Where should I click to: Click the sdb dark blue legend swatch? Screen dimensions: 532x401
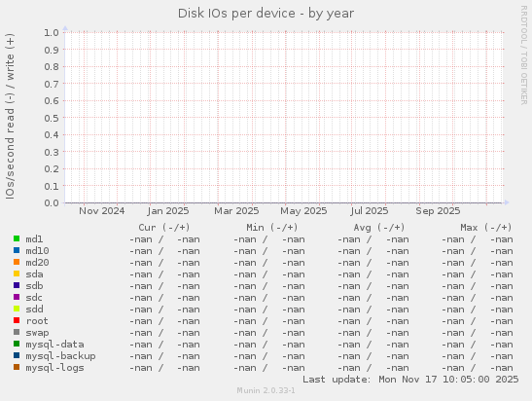click(x=17, y=285)
